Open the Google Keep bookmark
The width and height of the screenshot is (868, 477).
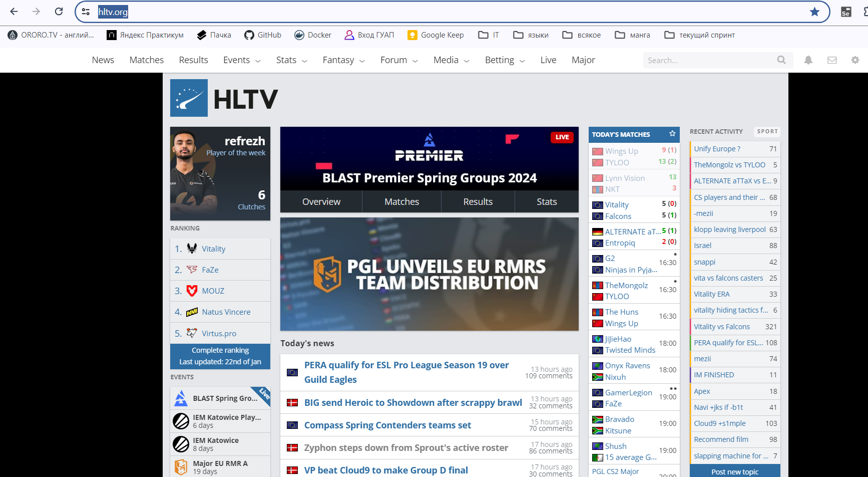[x=435, y=35]
